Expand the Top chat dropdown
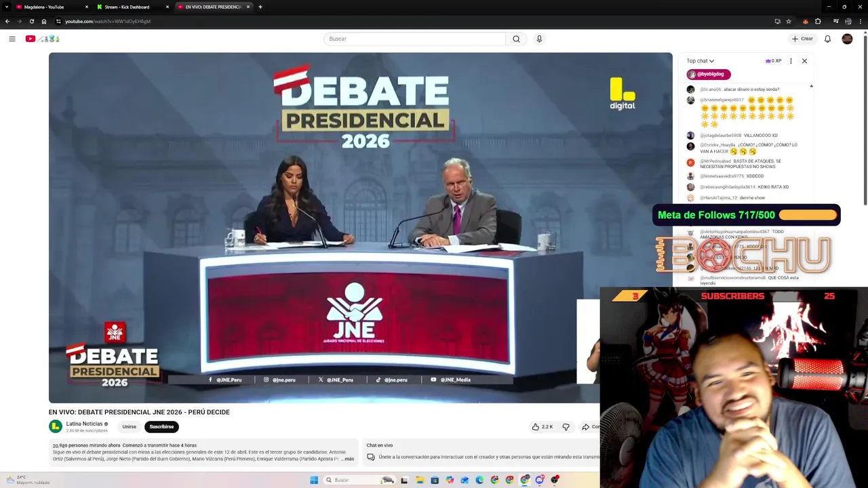Screen dimensions: 868x488 700,61
